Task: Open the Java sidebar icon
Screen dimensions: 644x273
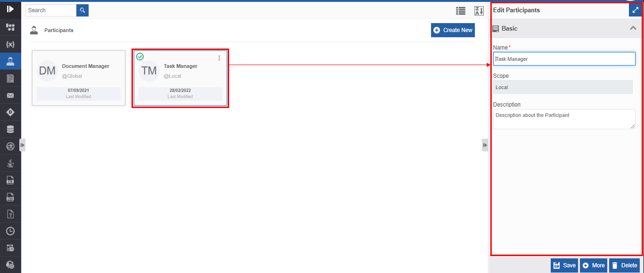Action: pyautogui.click(x=10, y=163)
